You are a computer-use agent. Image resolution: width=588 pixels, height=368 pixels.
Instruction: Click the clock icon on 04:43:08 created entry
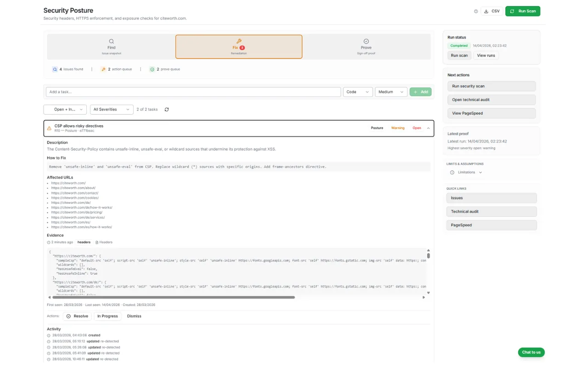[49, 335]
